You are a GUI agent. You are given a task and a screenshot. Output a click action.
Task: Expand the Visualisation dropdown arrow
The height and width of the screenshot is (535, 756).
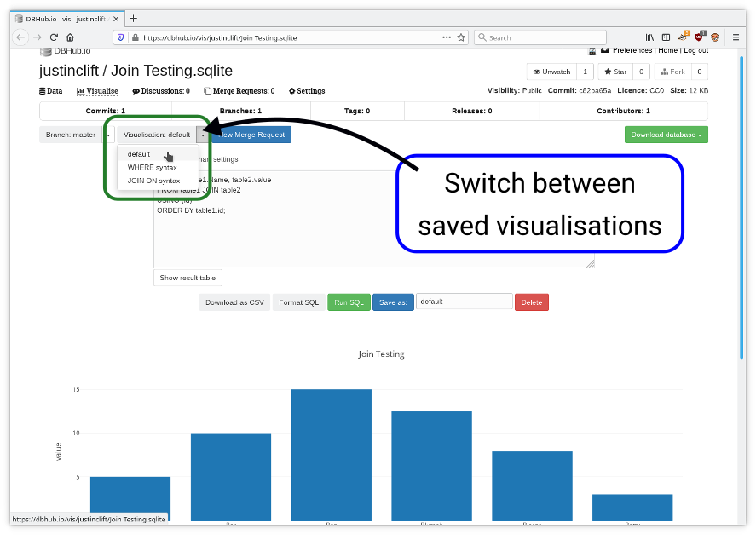[202, 134]
